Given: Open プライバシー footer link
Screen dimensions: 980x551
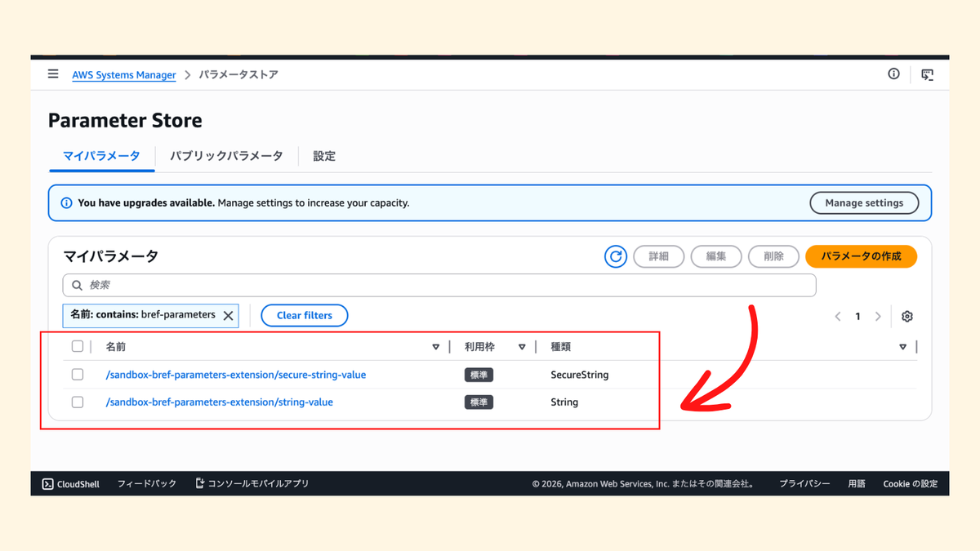Looking at the screenshot, I should click(x=804, y=484).
